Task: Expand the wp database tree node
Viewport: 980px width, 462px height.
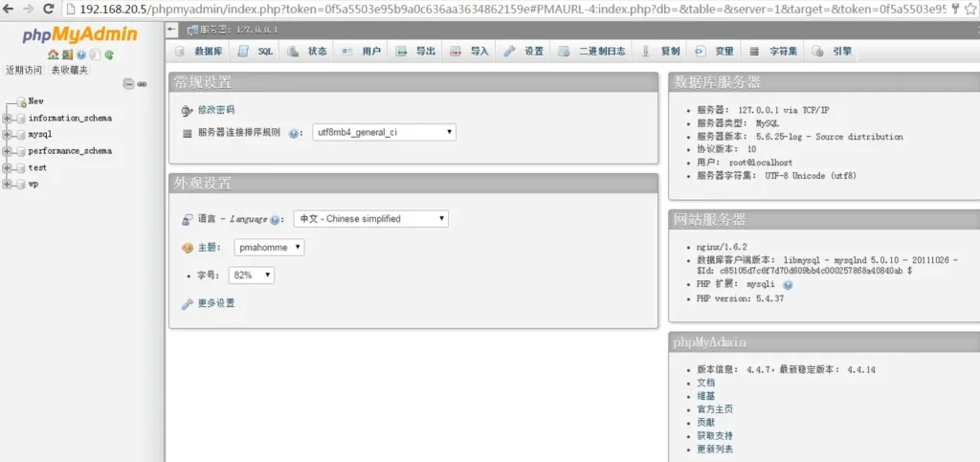Action: [7, 184]
